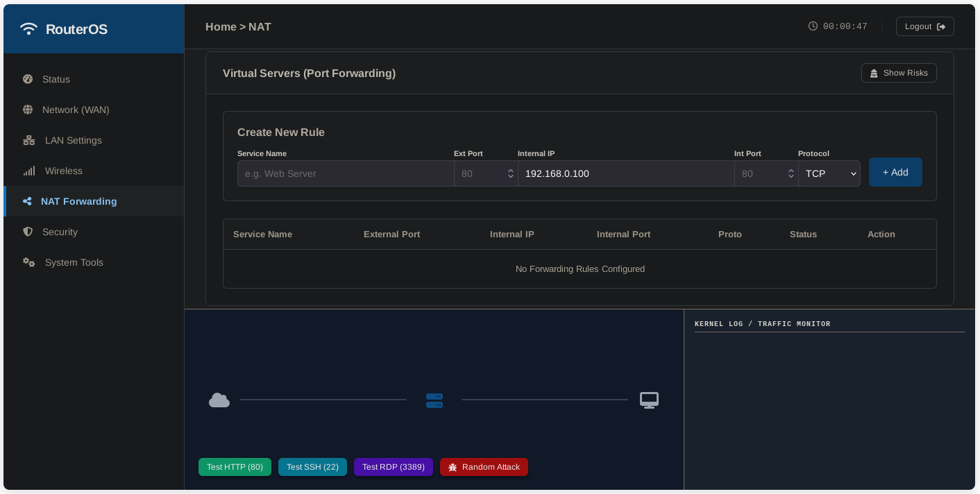Viewport: 980px width, 494px height.
Task: Click the Create New Rule heading
Action: pyautogui.click(x=281, y=132)
